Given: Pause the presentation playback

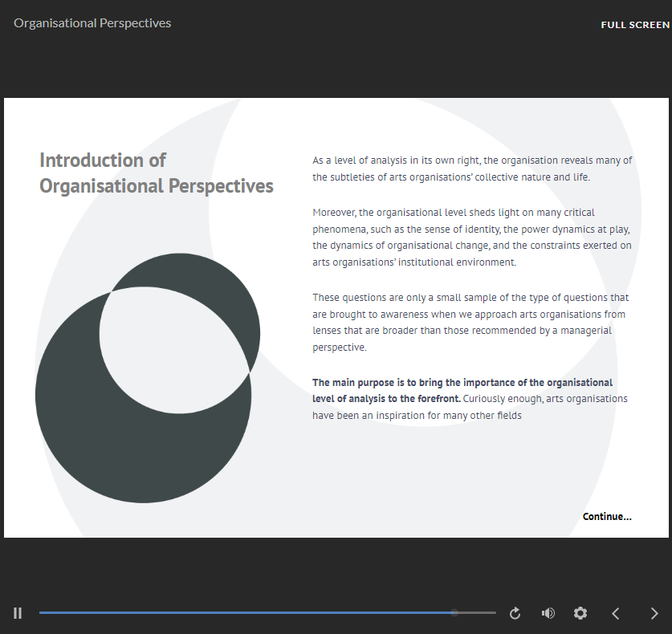Looking at the screenshot, I should [18, 613].
